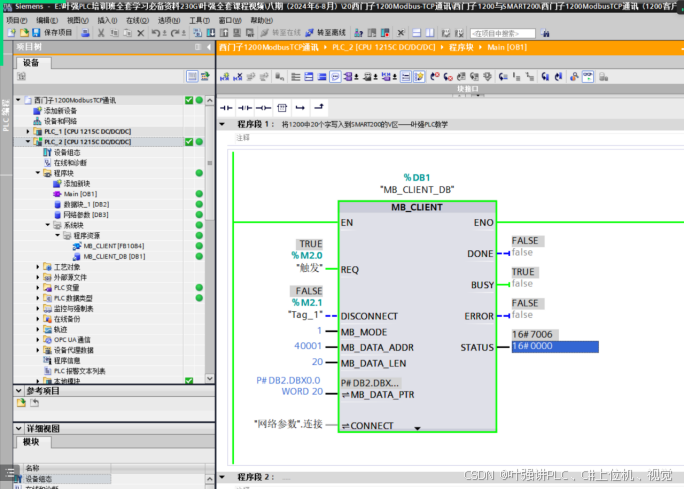Click the insert network icon in editor toolbar

[x=225, y=77]
